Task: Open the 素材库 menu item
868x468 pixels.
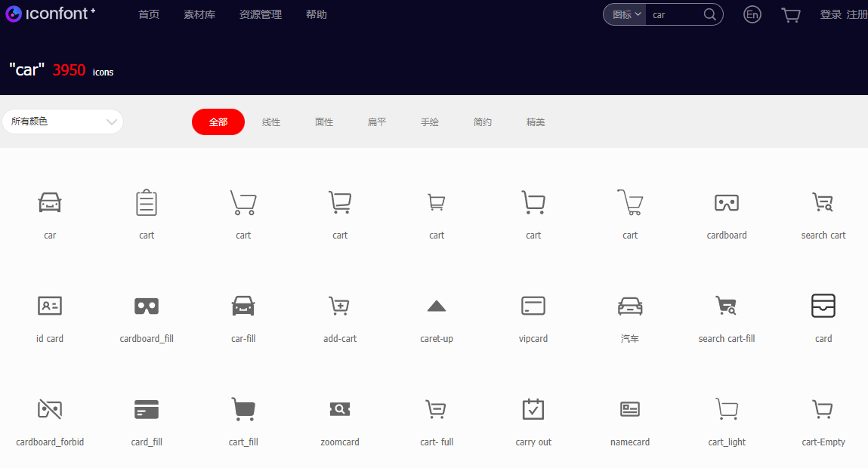Action: coord(199,14)
